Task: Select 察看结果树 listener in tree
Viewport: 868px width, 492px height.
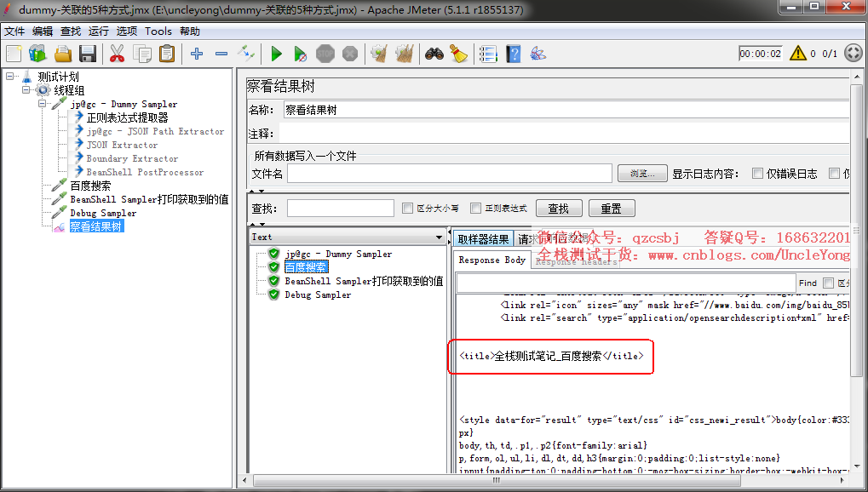Action: (95, 226)
